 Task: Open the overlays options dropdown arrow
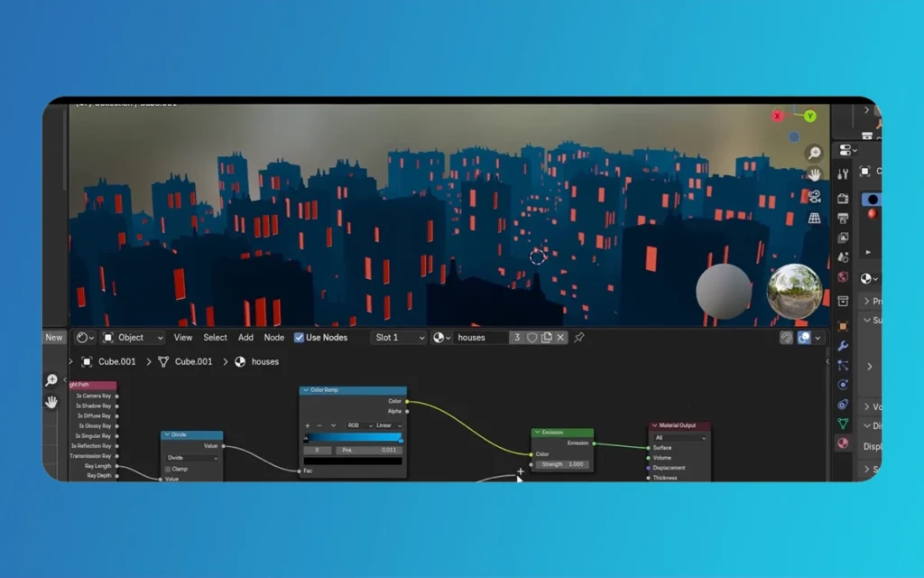818,338
